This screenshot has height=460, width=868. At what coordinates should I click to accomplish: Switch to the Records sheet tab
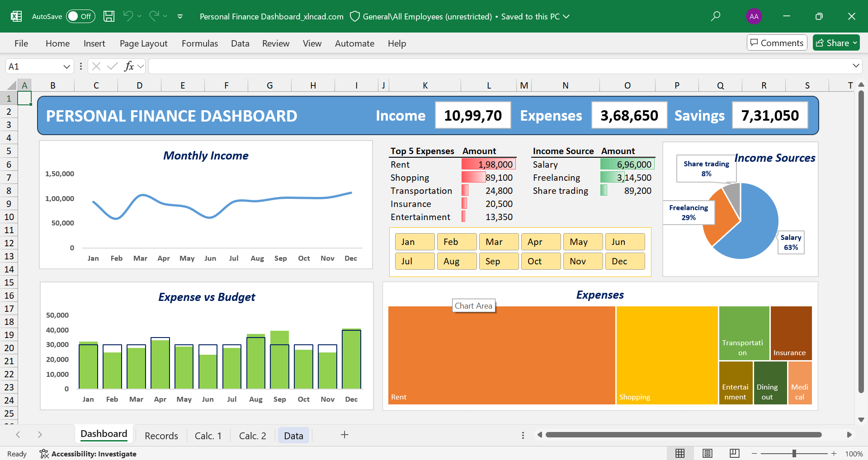(161, 436)
